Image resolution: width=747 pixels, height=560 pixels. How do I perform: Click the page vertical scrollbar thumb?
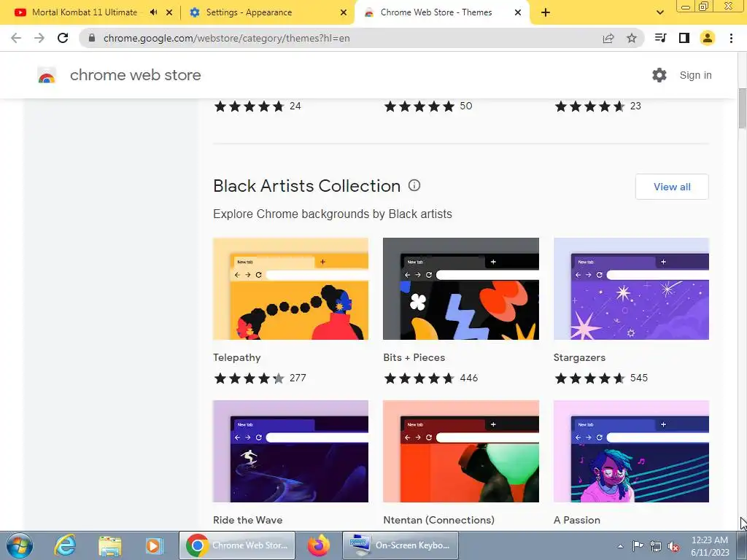(742, 108)
